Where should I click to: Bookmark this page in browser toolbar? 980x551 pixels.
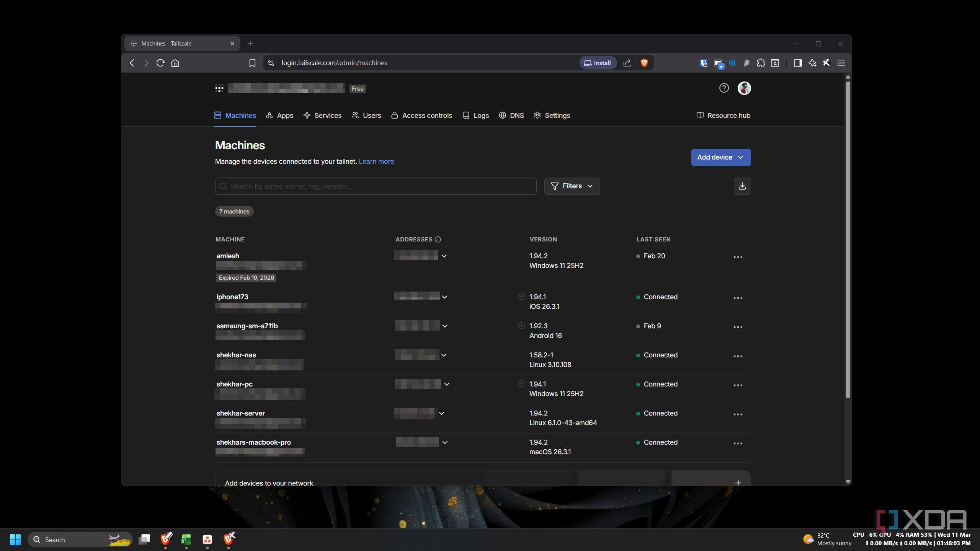pyautogui.click(x=252, y=63)
